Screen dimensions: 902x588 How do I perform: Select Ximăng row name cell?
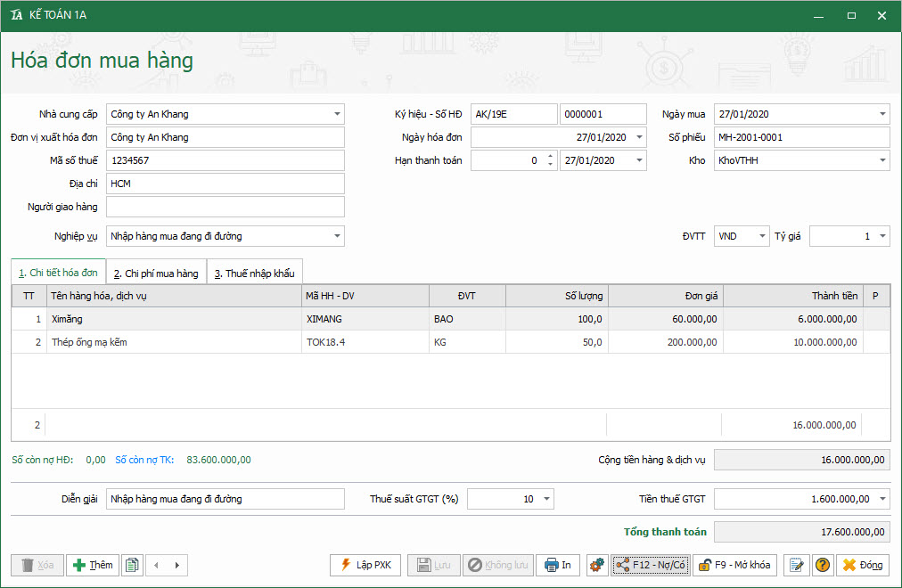pos(174,319)
